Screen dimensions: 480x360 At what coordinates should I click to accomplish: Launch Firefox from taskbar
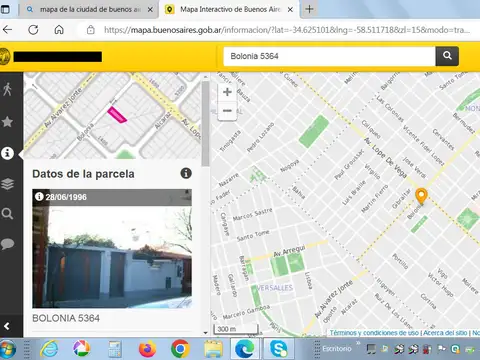coord(147,349)
